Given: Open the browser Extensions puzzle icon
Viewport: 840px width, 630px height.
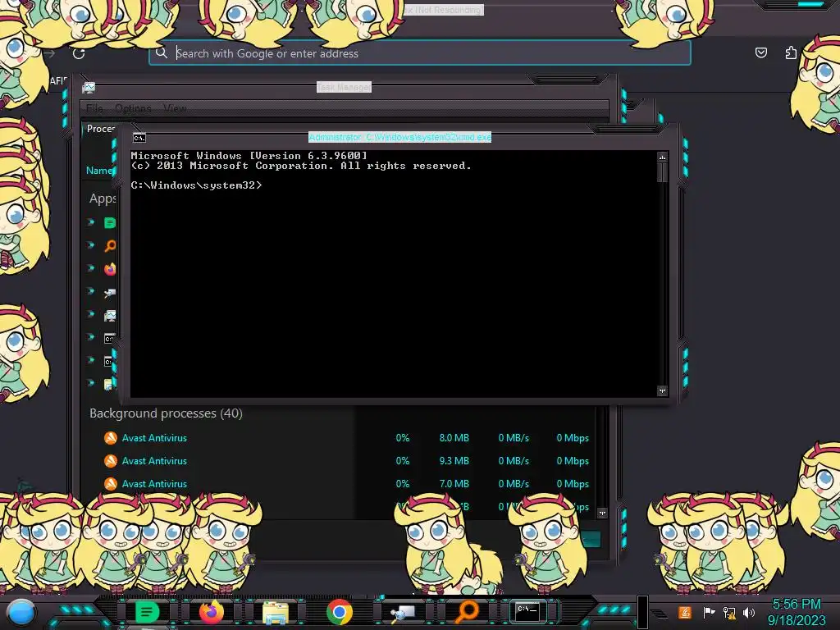Looking at the screenshot, I should click(x=791, y=52).
